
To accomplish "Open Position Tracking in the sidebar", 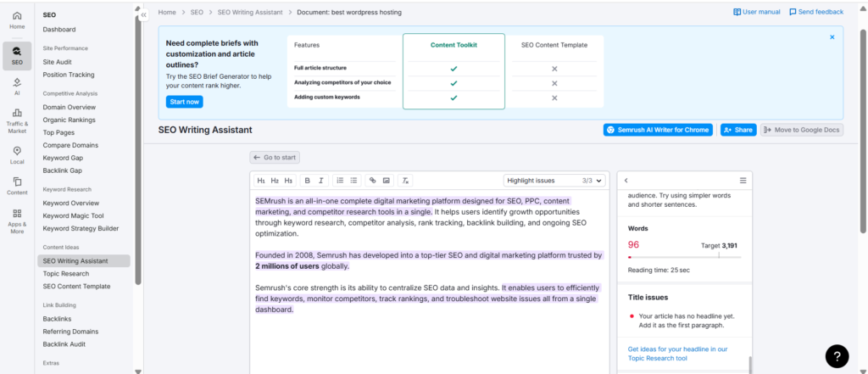I will 69,75.
